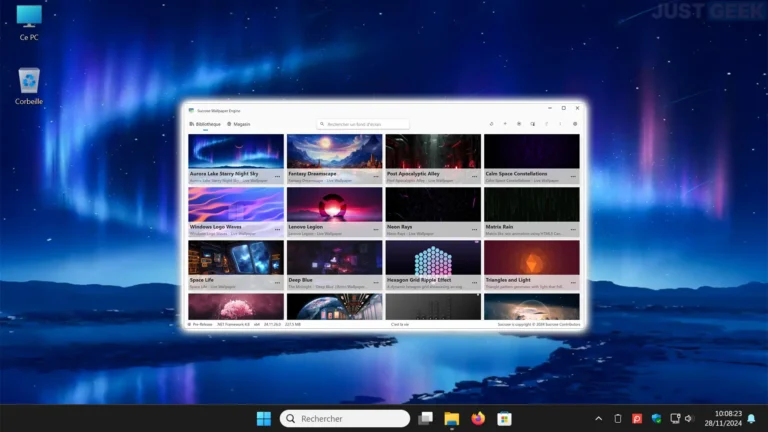Click the Task View taskbar icon
The image size is (768, 432).
tap(425, 418)
